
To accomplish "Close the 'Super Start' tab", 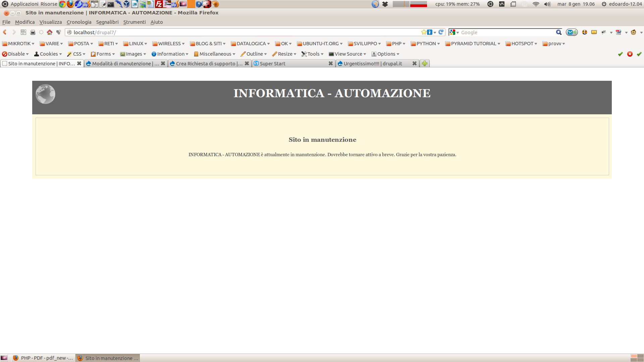I will click(x=331, y=63).
